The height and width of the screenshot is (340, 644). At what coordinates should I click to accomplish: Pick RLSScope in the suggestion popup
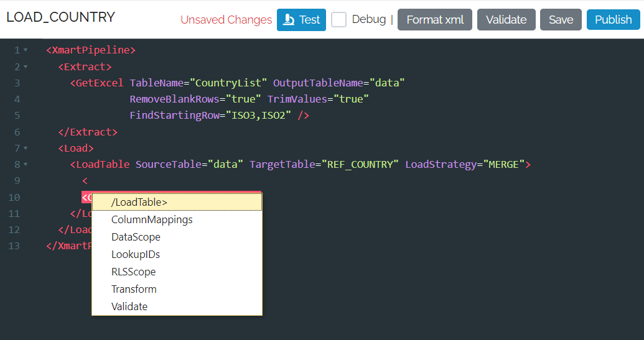click(x=177, y=272)
